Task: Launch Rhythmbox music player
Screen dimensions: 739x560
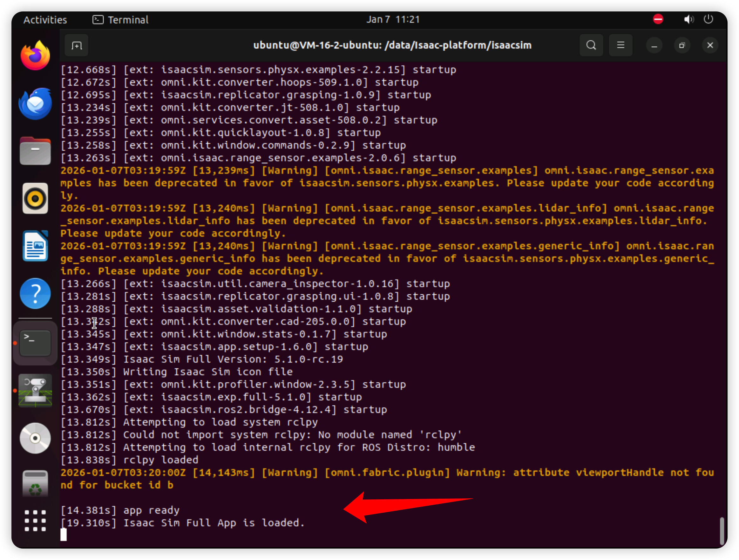Action: (35, 198)
